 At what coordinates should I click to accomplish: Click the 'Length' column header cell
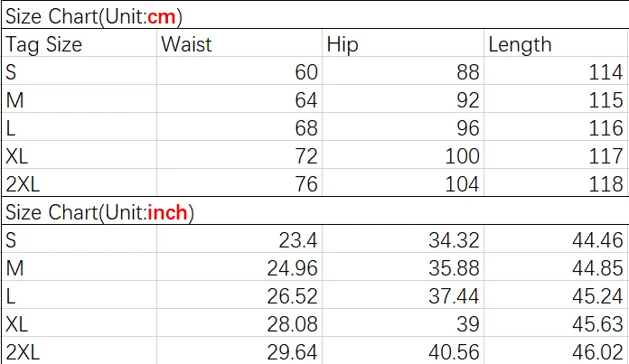556,42
